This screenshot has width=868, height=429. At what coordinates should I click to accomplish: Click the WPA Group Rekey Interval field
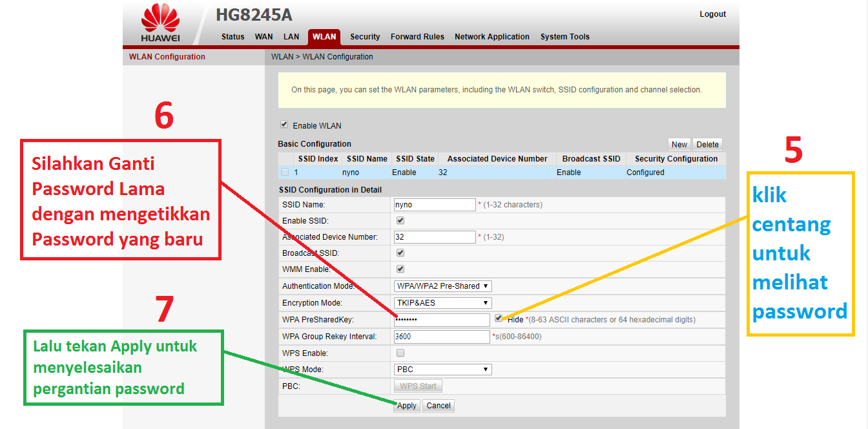(442, 337)
